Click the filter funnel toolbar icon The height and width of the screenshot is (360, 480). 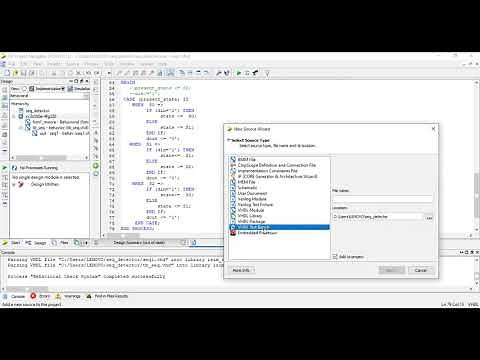[x=267, y=73]
